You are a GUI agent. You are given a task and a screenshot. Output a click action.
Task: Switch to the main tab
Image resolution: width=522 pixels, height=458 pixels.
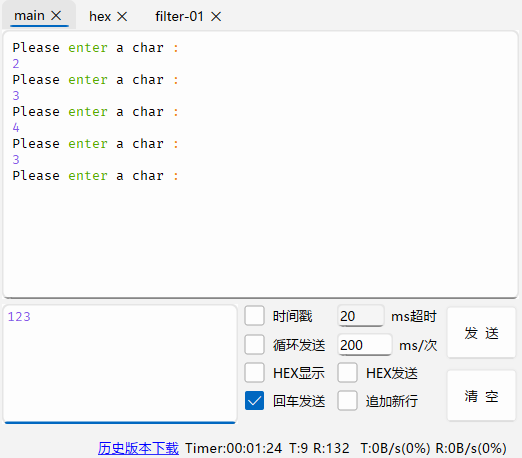[x=29, y=16]
